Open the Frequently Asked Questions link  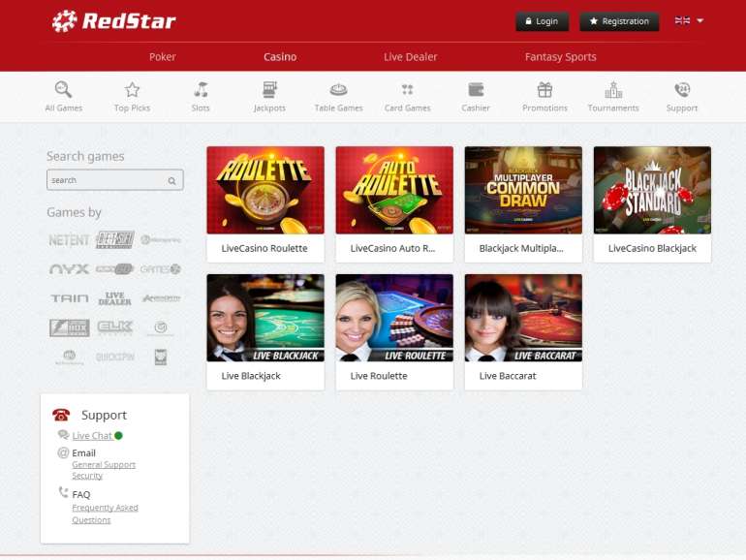click(x=106, y=513)
